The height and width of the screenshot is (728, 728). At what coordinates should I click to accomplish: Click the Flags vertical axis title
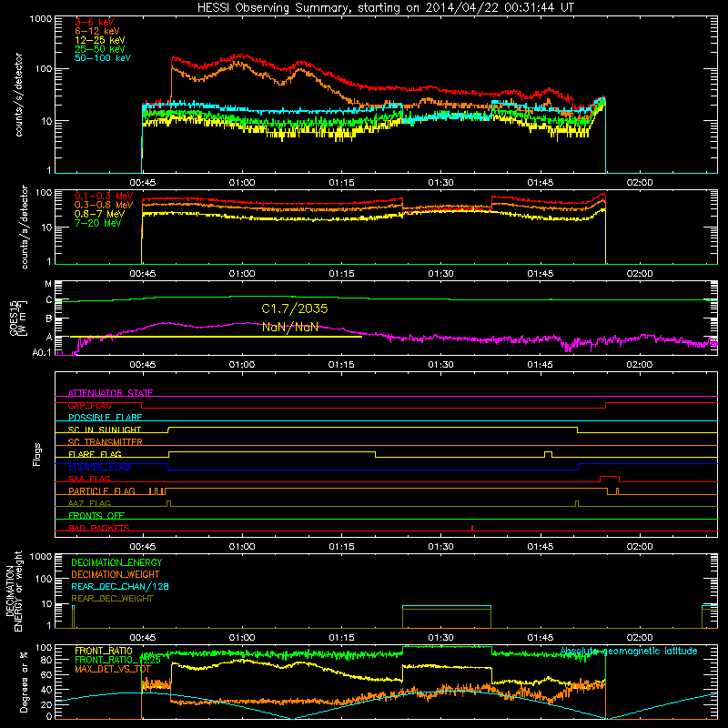point(37,454)
